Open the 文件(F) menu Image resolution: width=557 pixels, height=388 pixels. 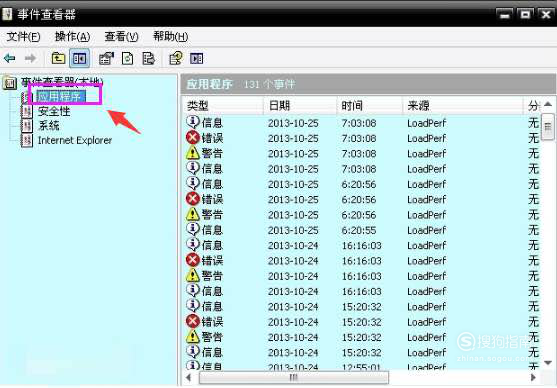coord(23,37)
